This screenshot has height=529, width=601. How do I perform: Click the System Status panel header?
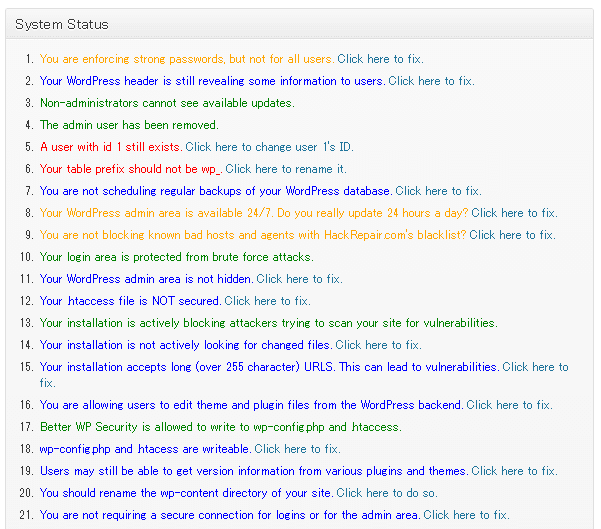point(299,24)
